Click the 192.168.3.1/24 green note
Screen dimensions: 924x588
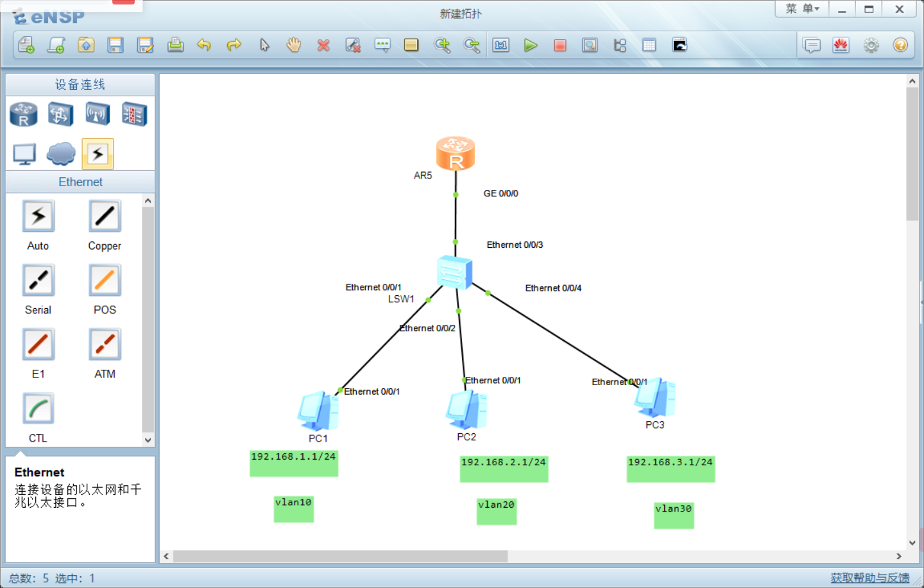pyautogui.click(x=671, y=469)
